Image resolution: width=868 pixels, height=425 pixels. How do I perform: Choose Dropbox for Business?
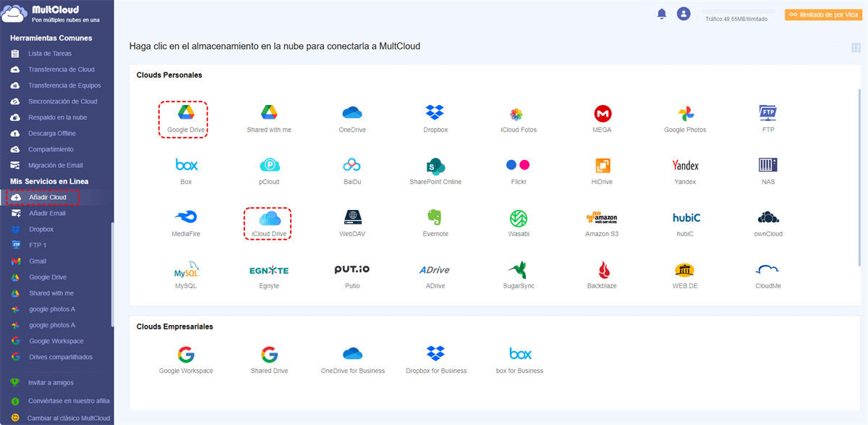[435, 360]
